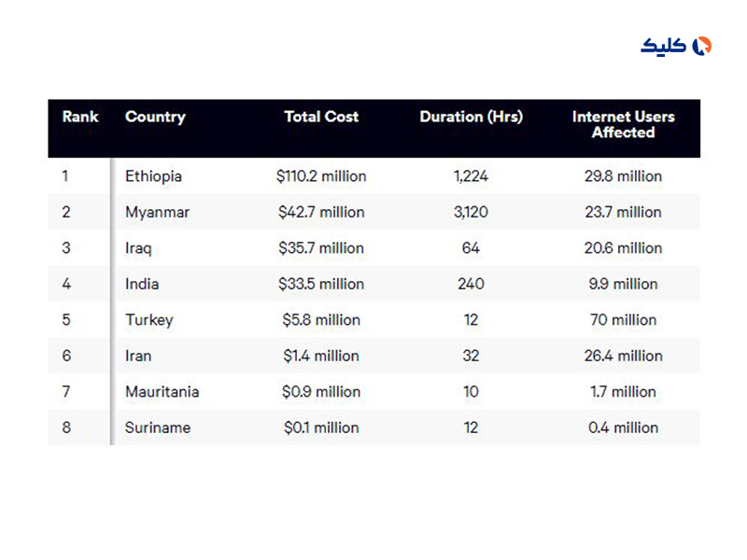The height and width of the screenshot is (560, 747).
Task: Click the Total Cost column header
Action: click(x=321, y=117)
